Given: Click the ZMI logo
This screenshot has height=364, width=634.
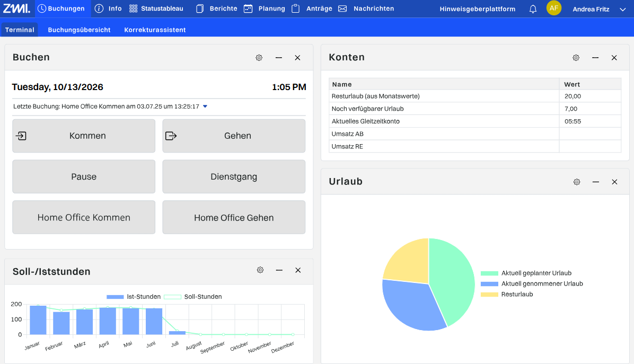Looking at the screenshot, I should coord(16,8).
